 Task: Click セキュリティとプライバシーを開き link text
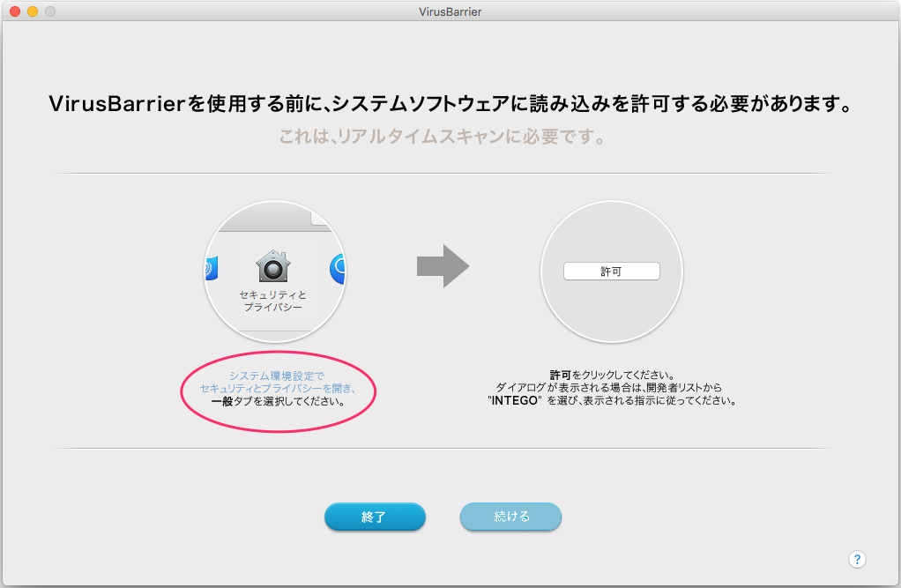tap(278, 389)
